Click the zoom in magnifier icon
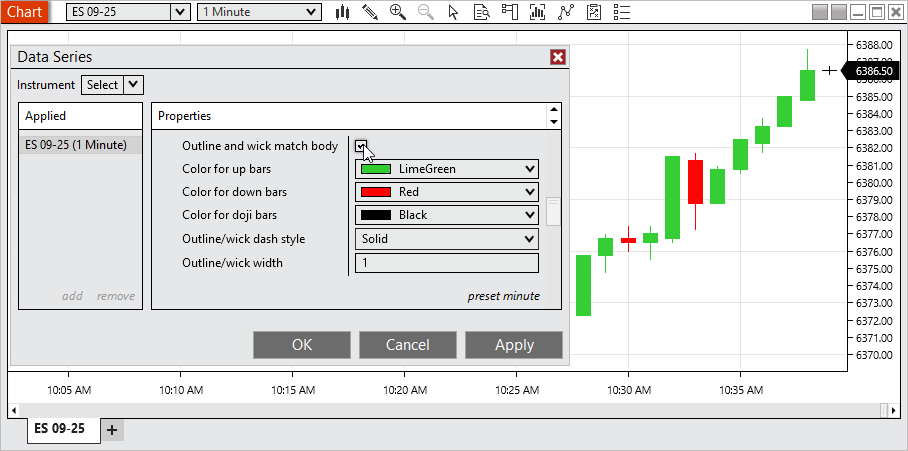Screen dimensions: 908x451 tap(398, 12)
